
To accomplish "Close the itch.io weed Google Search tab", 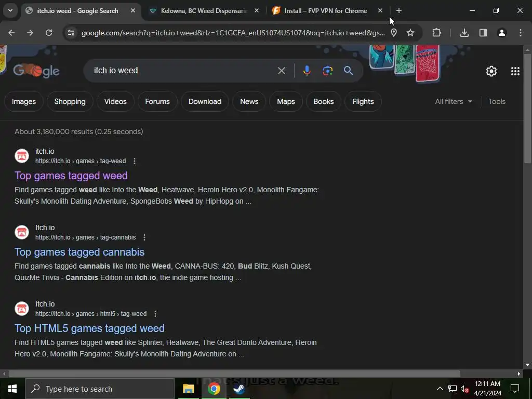I will [x=133, y=11].
